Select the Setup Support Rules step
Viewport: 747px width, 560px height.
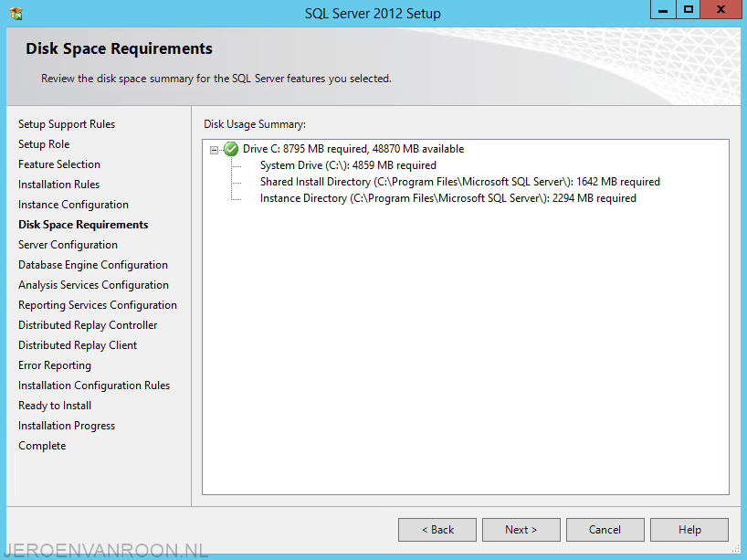[x=67, y=124]
